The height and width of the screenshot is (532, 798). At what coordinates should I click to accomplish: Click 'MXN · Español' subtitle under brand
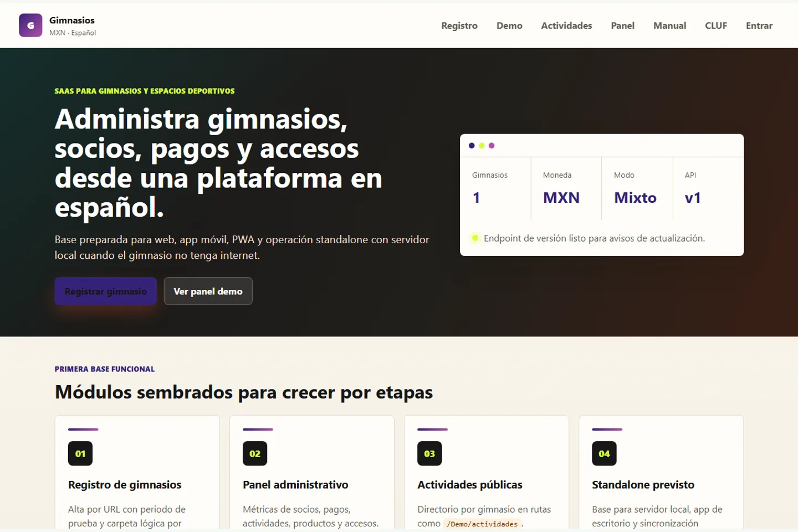pyautogui.click(x=73, y=33)
